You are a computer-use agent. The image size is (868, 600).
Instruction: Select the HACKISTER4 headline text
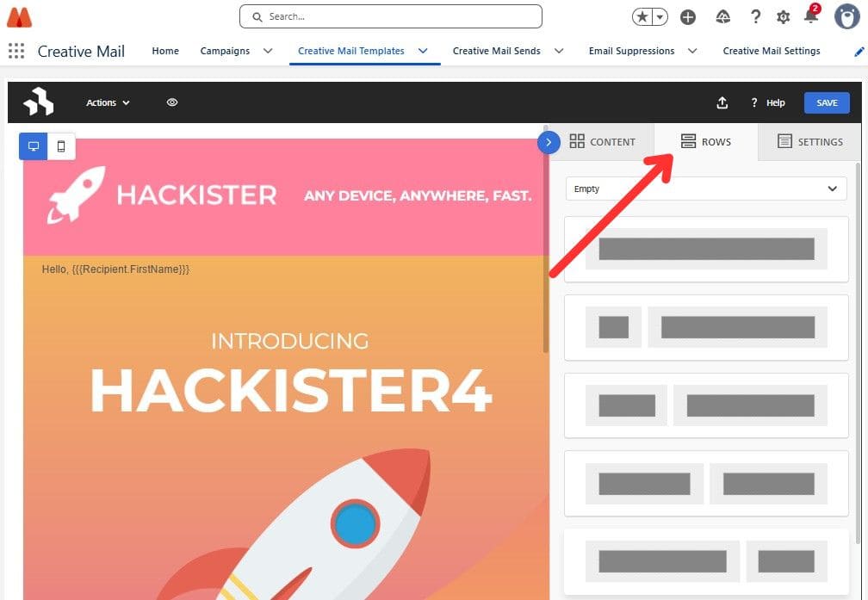point(291,391)
